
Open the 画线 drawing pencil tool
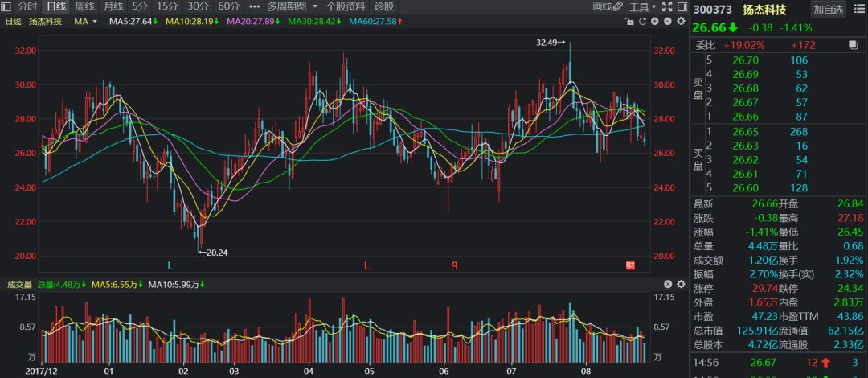point(607,6)
